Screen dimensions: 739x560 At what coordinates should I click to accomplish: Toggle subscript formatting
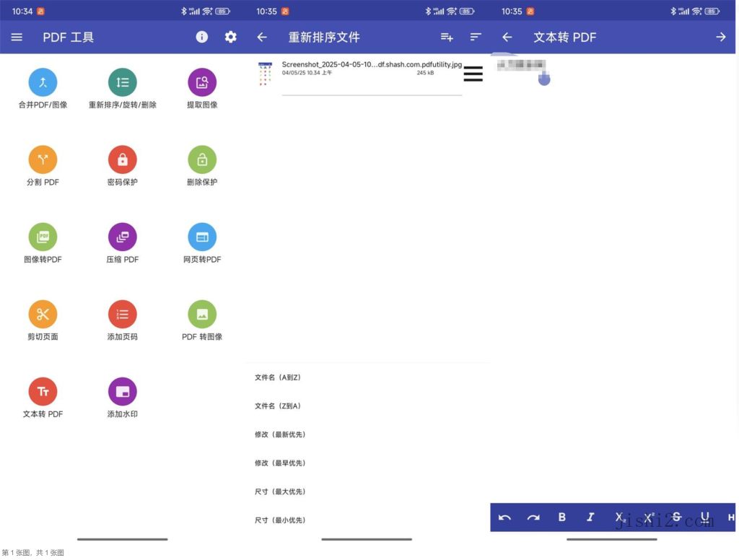[x=620, y=517]
